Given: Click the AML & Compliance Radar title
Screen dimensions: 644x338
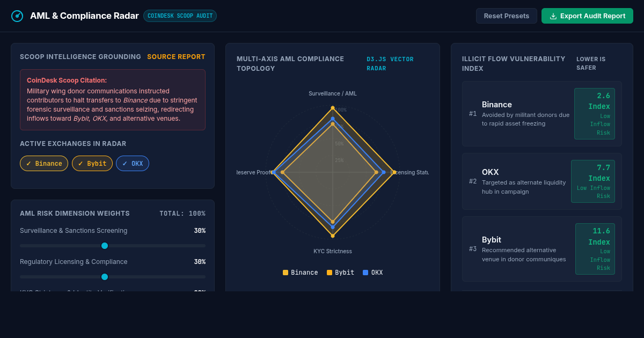Looking at the screenshot, I should [x=84, y=16].
